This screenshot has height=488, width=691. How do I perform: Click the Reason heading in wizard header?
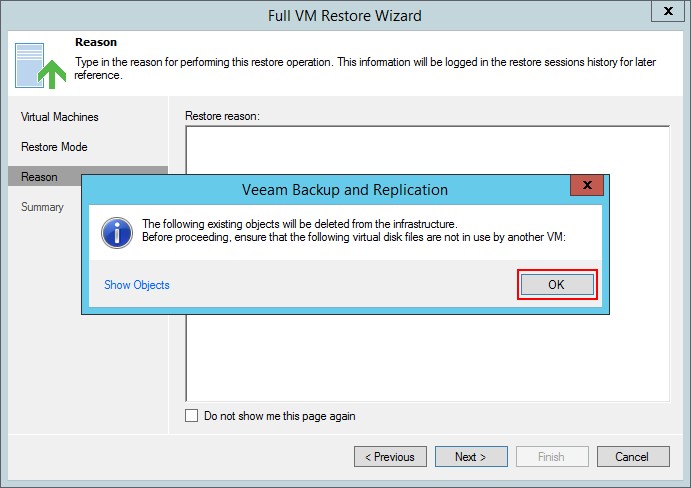tap(96, 42)
